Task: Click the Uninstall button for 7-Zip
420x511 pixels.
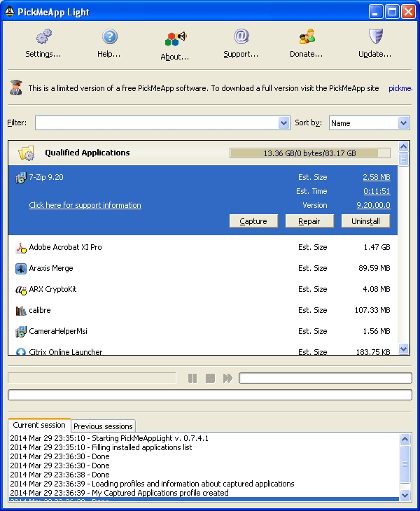Action: click(365, 221)
